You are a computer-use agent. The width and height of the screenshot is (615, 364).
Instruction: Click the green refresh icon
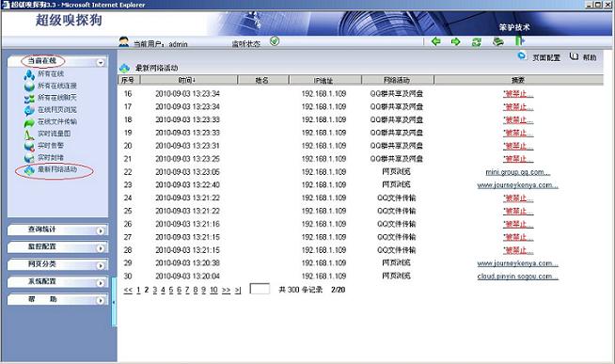coord(477,41)
